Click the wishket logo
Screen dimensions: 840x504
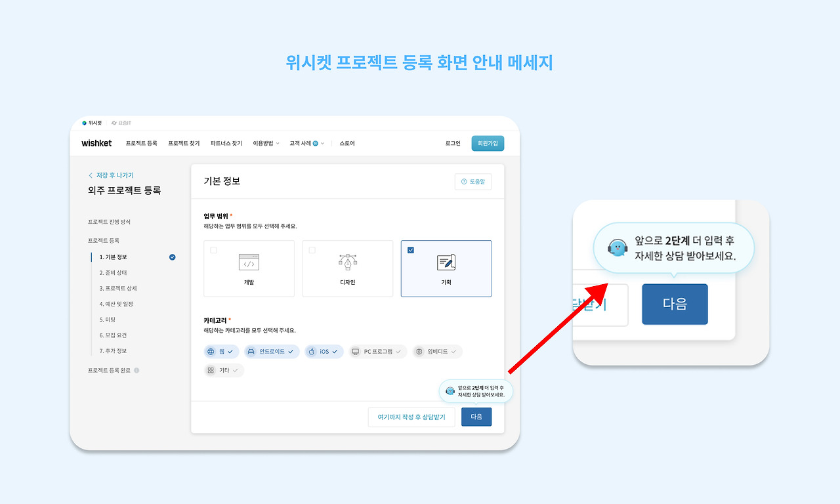pos(96,143)
